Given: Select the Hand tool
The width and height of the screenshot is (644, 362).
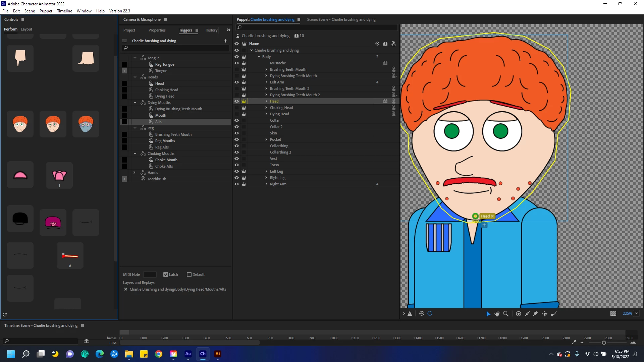Looking at the screenshot, I should point(497,314).
